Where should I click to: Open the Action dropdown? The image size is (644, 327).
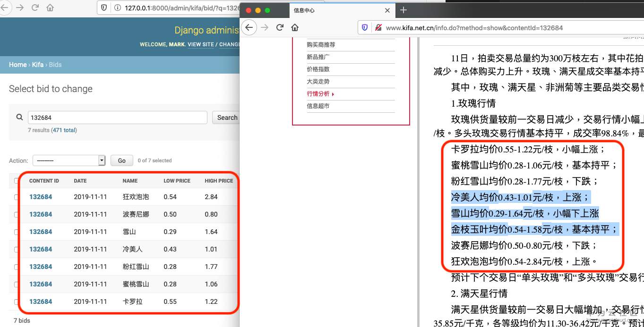click(x=69, y=160)
